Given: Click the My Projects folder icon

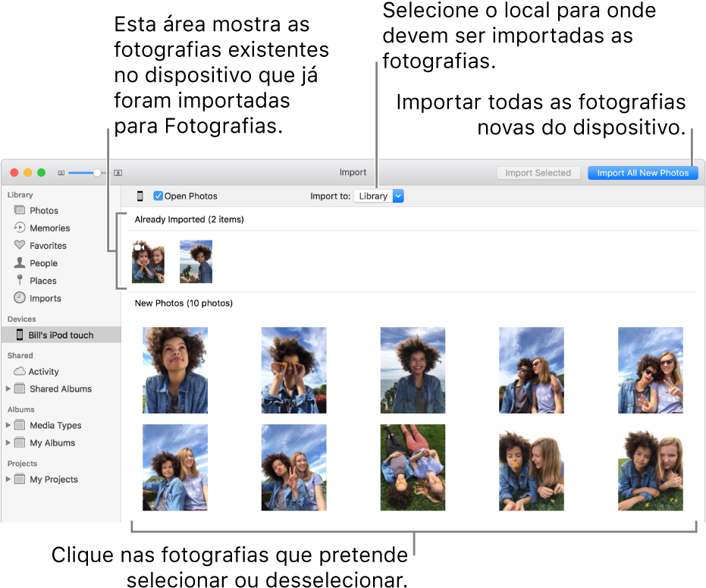Looking at the screenshot, I should point(20,479).
